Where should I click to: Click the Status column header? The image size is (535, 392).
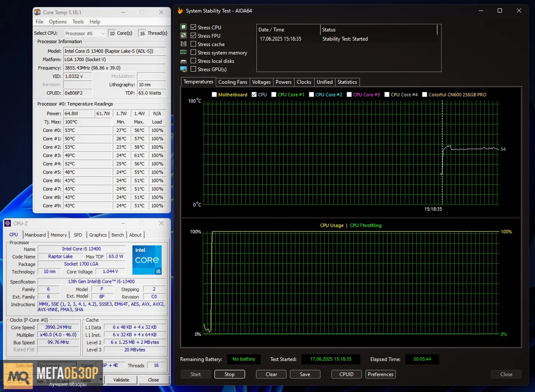(379, 30)
